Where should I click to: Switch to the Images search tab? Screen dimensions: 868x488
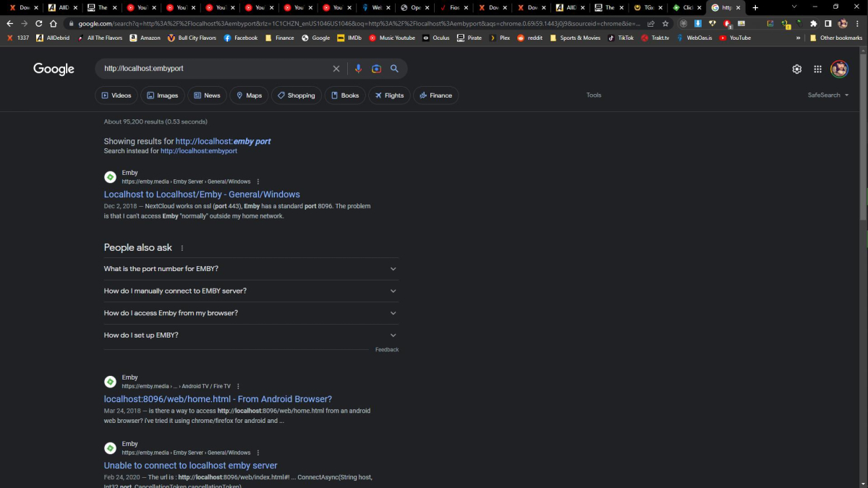point(162,95)
